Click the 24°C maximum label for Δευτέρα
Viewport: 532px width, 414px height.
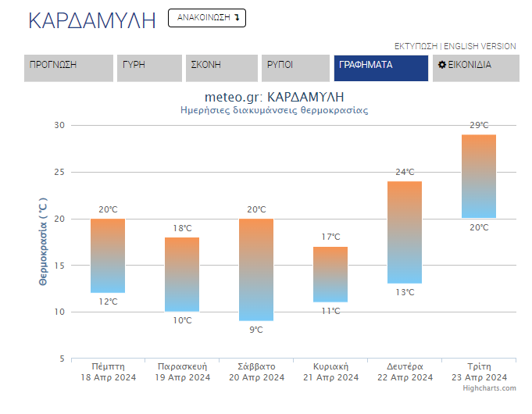405,172
